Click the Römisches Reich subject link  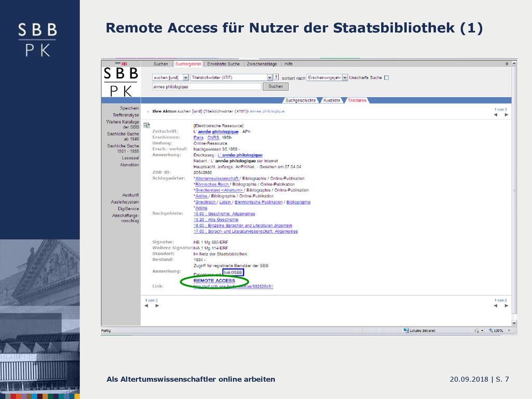(x=212, y=184)
